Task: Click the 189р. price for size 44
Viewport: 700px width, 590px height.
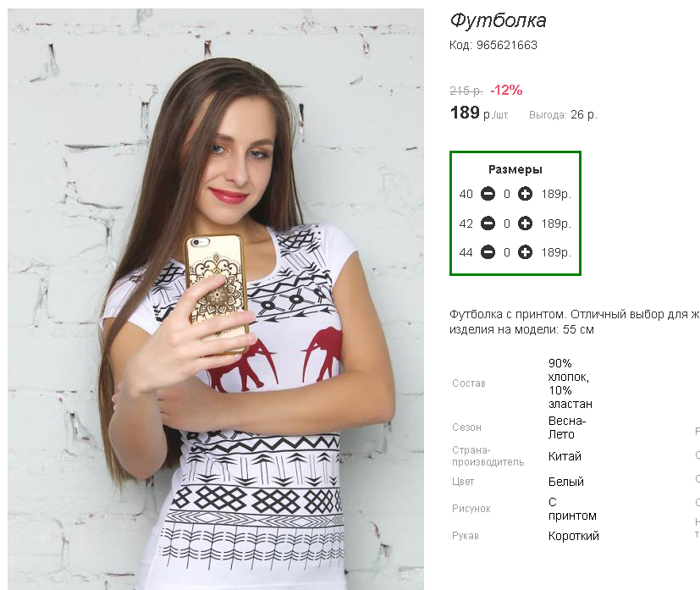Action: [x=556, y=252]
